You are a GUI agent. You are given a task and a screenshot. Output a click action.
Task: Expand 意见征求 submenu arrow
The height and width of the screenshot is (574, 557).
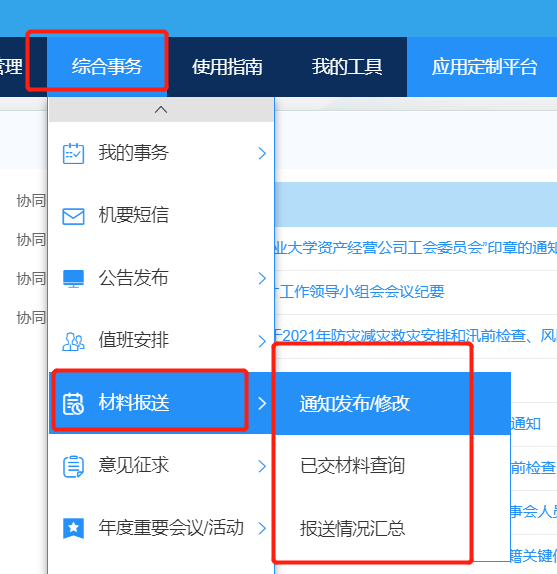coord(262,466)
